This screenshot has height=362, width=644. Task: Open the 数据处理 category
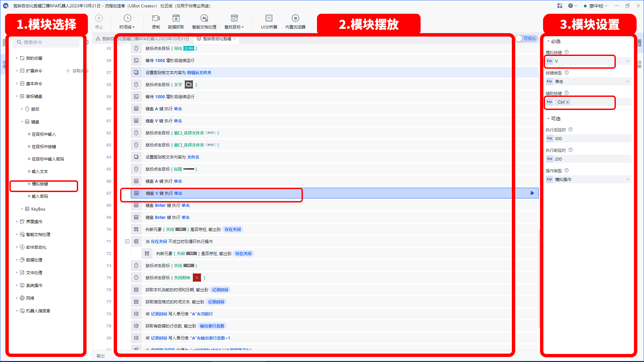pyautogui.click(x=34, y=260)
